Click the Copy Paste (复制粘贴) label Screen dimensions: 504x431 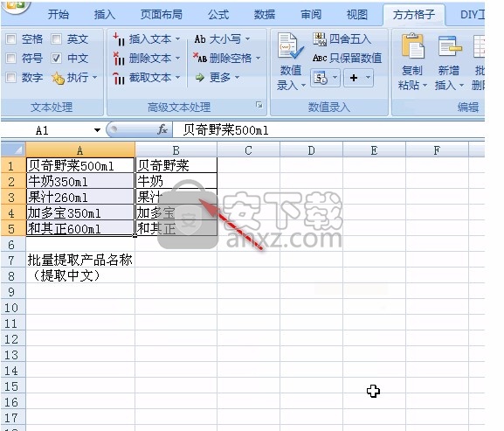click(412, 78)
